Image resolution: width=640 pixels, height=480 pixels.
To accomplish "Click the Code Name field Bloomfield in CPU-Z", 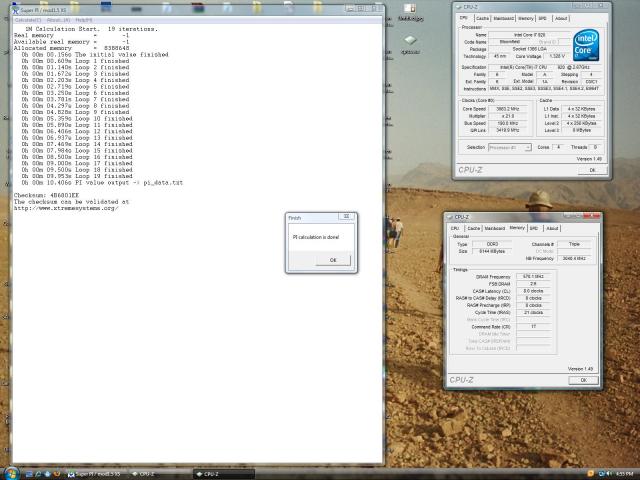I will [x=509, y=42].
